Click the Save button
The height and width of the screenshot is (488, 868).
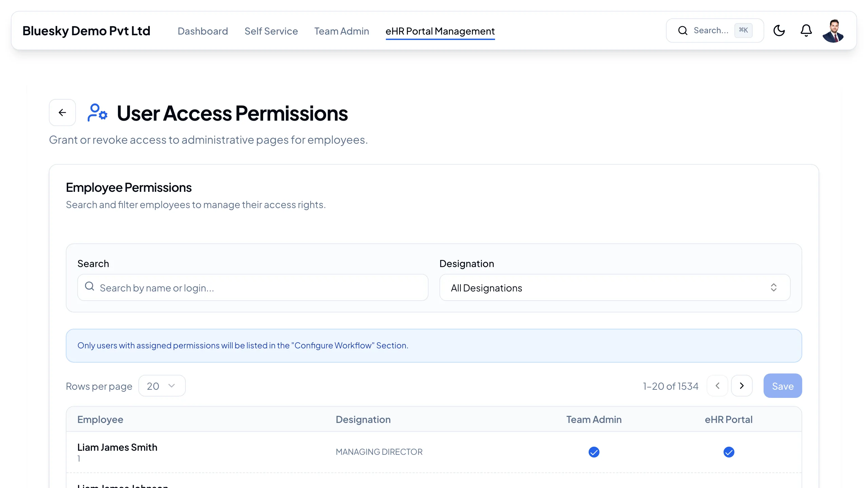click(783, 386)
